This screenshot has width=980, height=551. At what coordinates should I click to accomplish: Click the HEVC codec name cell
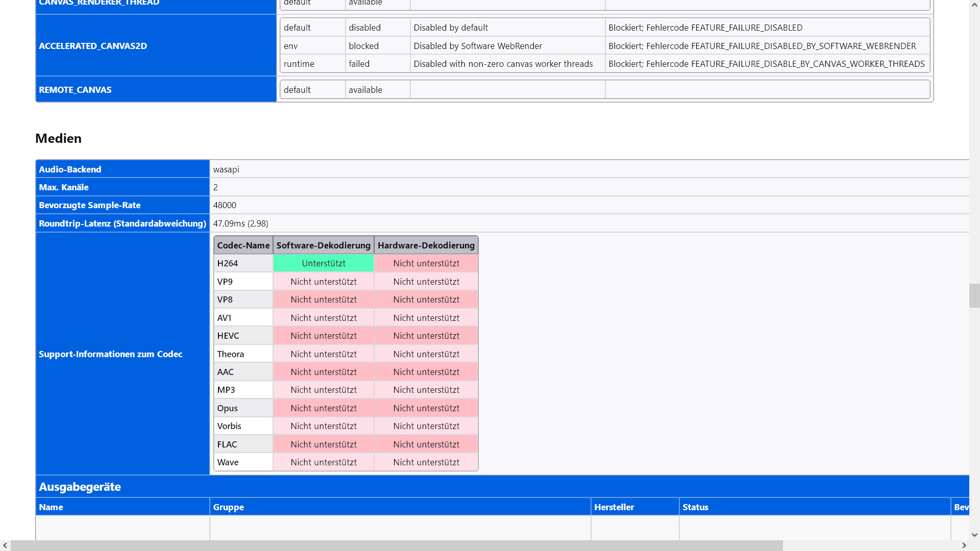point(228,336)
